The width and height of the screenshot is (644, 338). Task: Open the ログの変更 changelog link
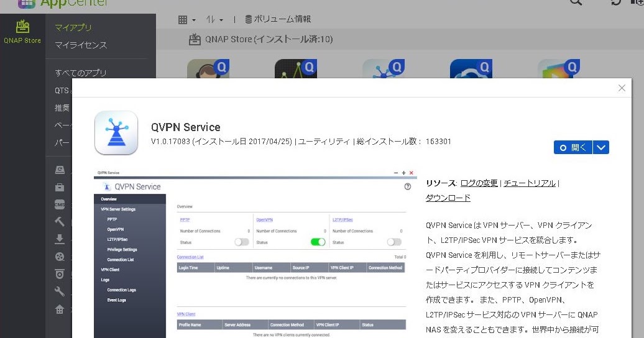479,183
